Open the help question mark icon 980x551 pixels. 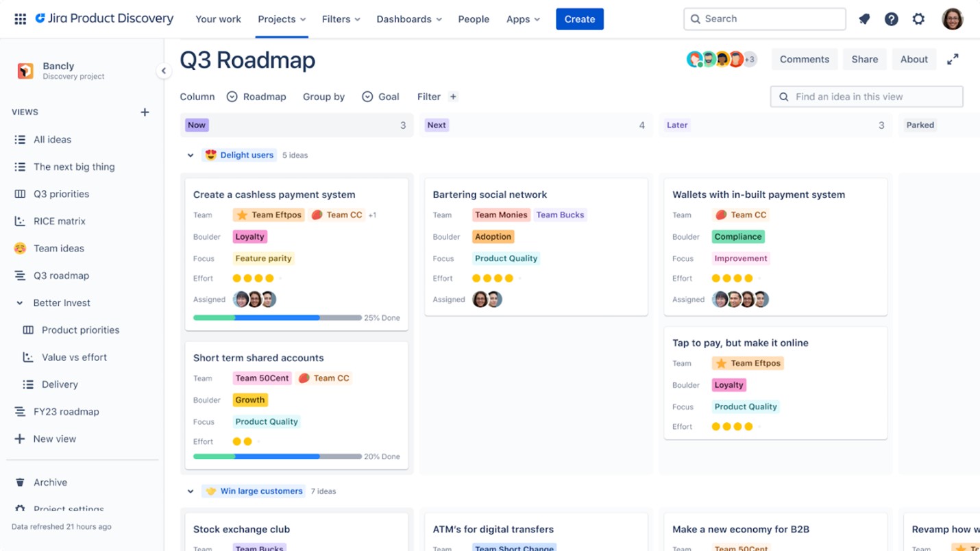(x=891, y=19)
